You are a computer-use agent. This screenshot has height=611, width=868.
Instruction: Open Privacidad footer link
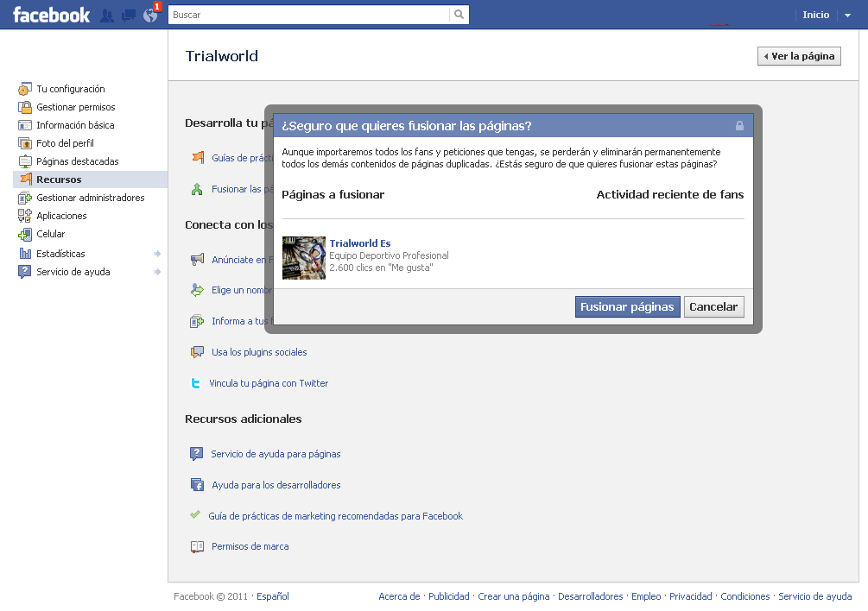pos(691,596)
